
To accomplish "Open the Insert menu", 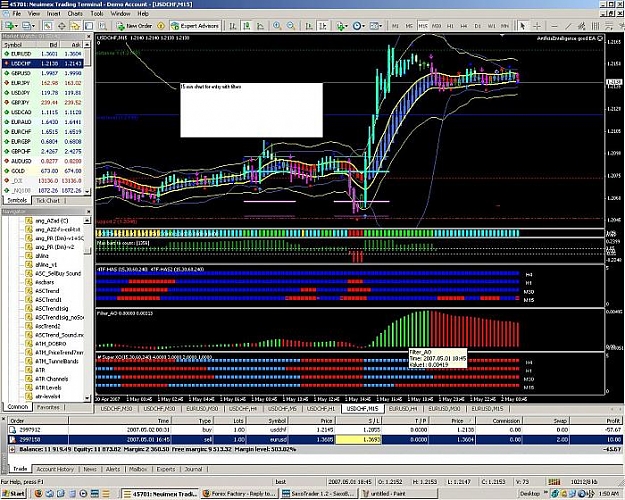I will (53, 14).
